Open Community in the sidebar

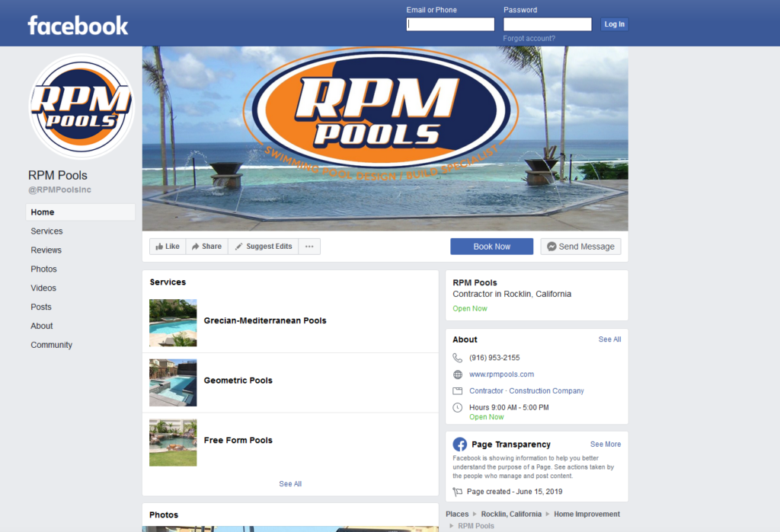(51, 345)
